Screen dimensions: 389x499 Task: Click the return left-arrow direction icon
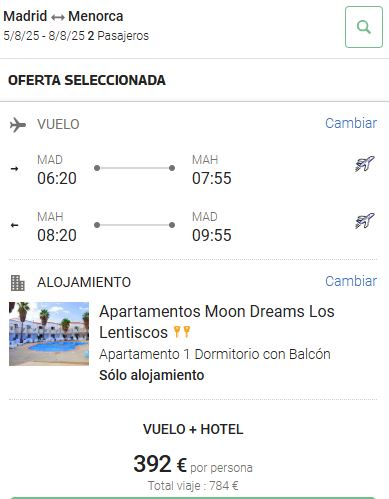14,225
